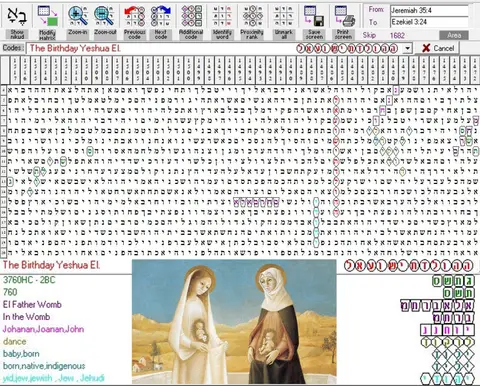Open the Modify matrix tool
This screenshot has width=480, height=386.
tap(47, 16)
